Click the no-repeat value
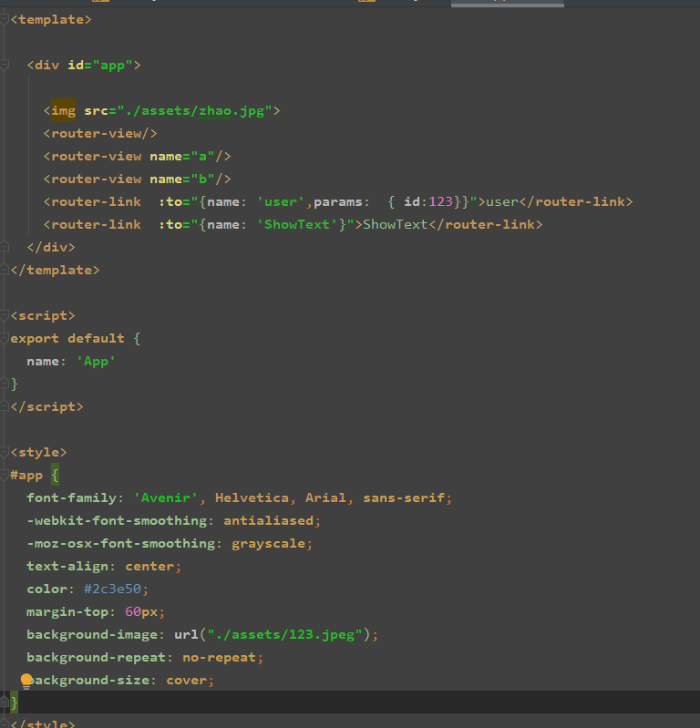 coord(220,658)
